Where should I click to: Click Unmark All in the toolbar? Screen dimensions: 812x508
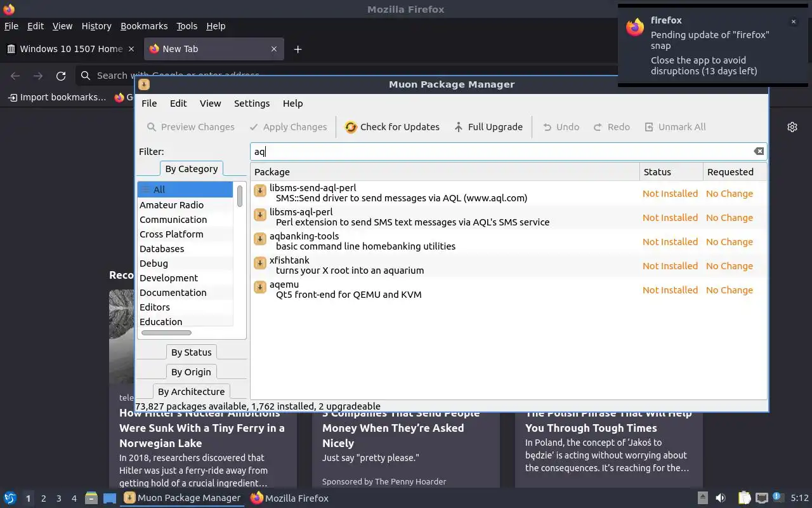tap(675, 127)
